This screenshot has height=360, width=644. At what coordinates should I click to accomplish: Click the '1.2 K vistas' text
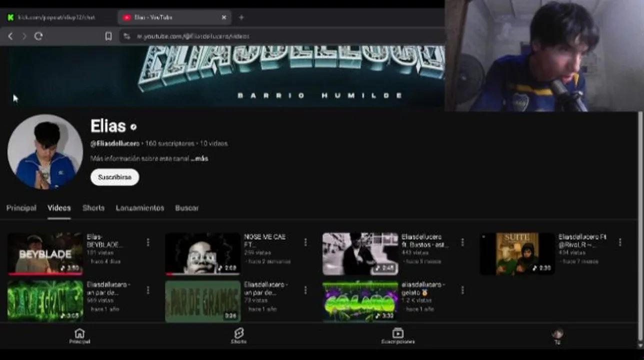(416, 300)
